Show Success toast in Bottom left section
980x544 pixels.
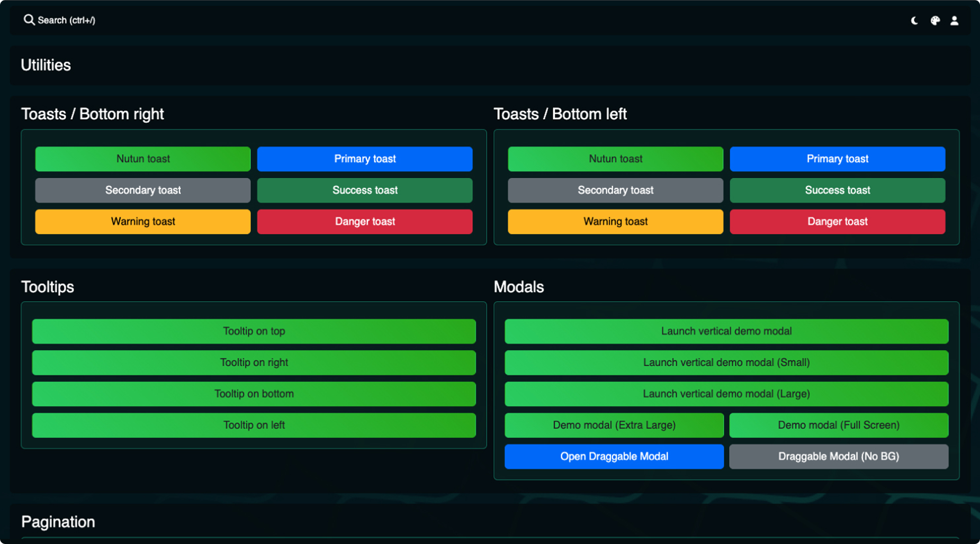pos(837,191)
